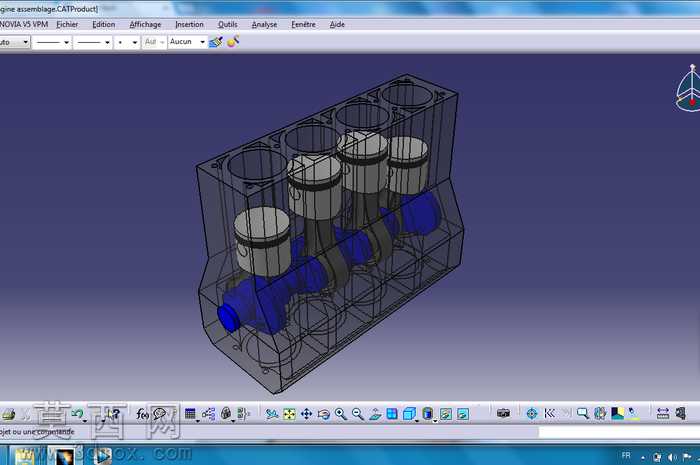Click the equivalent dimensions brace icon

point(243,414)
